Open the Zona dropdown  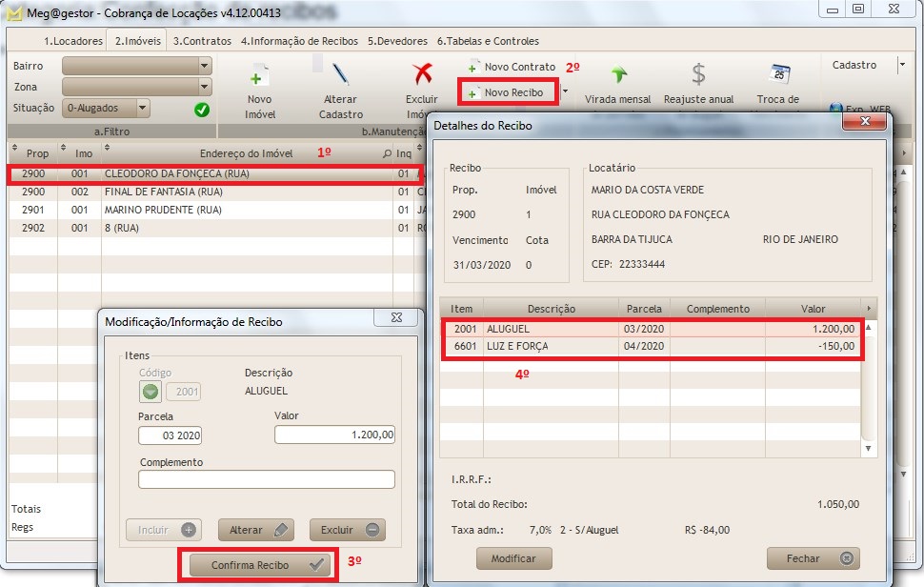coord(205,87)
